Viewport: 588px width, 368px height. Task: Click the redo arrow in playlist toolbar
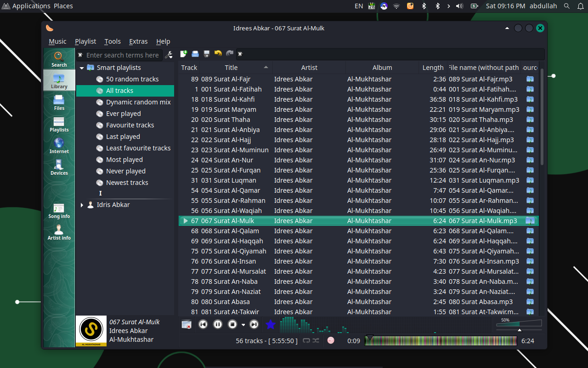(230, 54)
